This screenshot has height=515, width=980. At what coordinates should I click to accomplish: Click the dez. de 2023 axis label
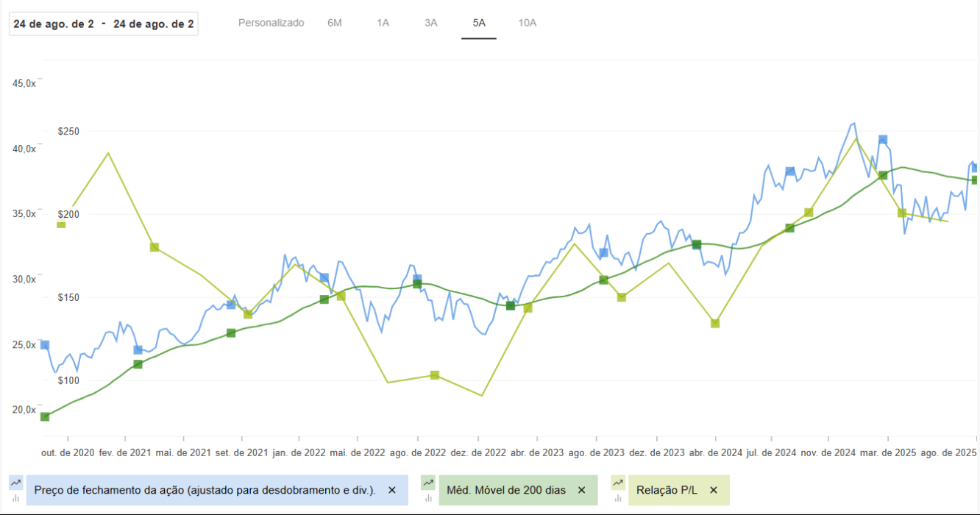tap(657, 452)
